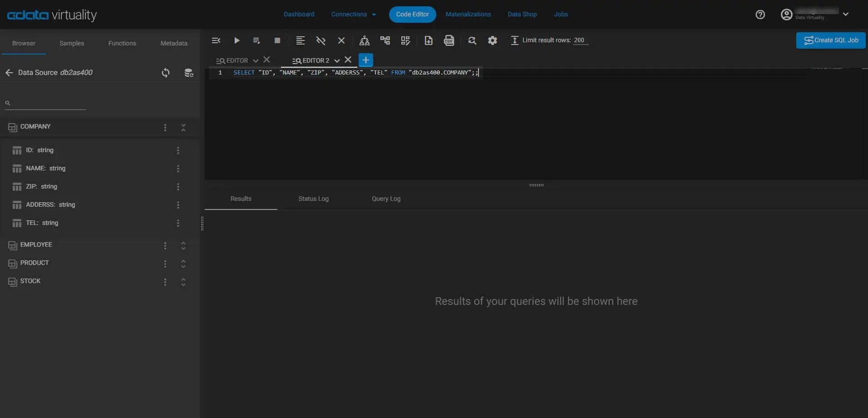Open the Connections dropdown menu
Screen dimensions: 868x418
pyautogui.click(x=353, y=15)
